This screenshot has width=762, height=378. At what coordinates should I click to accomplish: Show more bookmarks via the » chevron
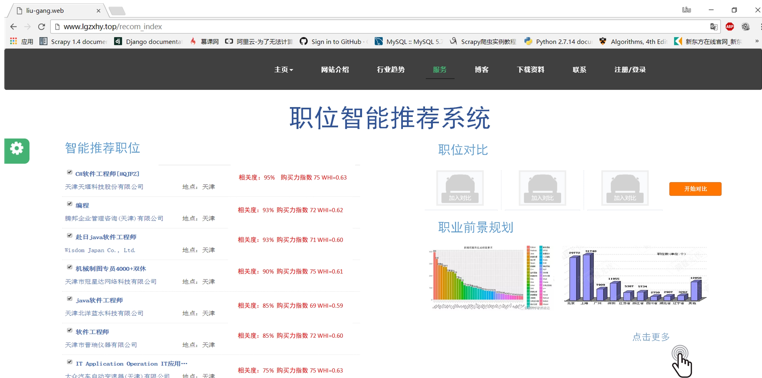click(x=756, y=42)
